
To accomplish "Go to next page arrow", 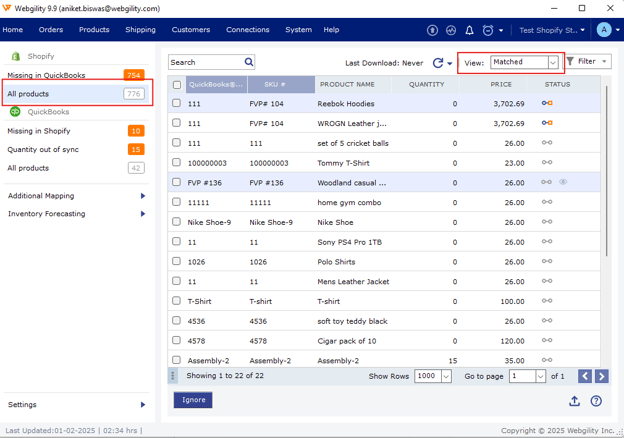I will tap(600, 376).
